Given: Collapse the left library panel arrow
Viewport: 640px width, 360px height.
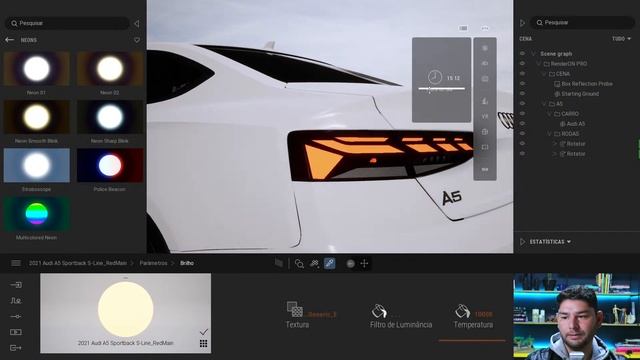Looking at the screenshot, I should pos(137,23).
